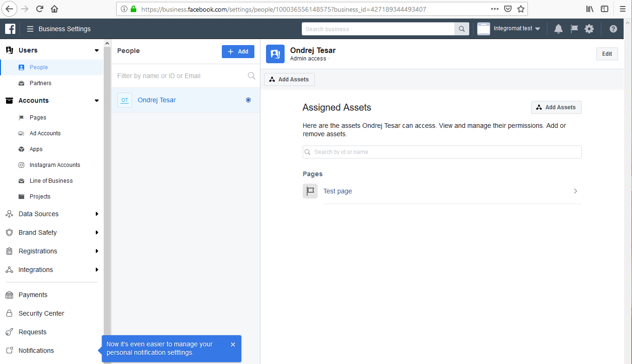
Task: Click the Facebook logo icon
Action: pos(10,29)
